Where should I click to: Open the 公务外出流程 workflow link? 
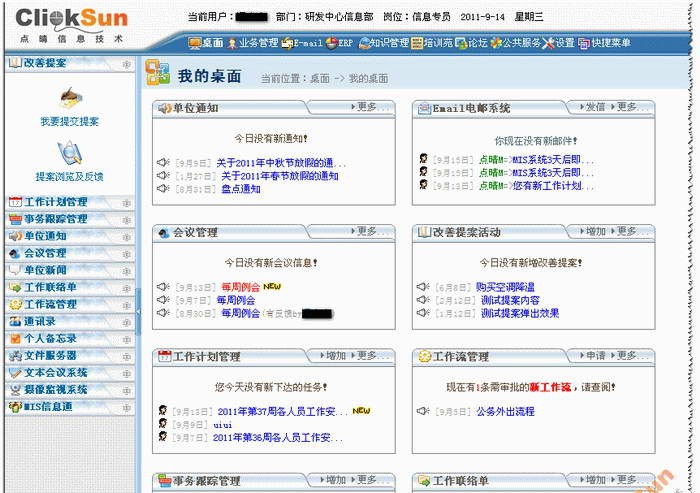(505, 411)
